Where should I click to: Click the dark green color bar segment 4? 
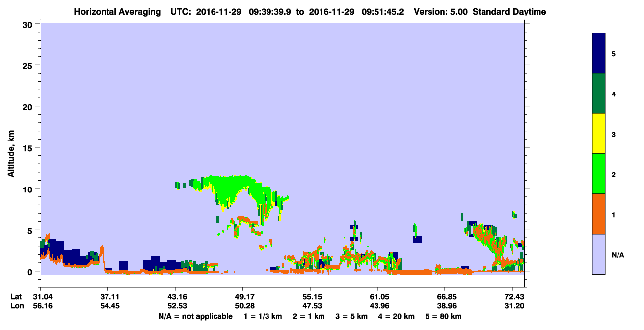(599, 94)
